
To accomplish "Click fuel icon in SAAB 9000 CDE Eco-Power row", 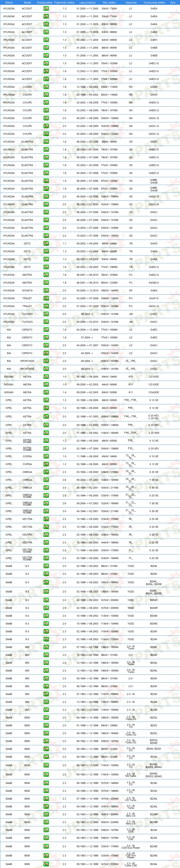I will point(46,846).
